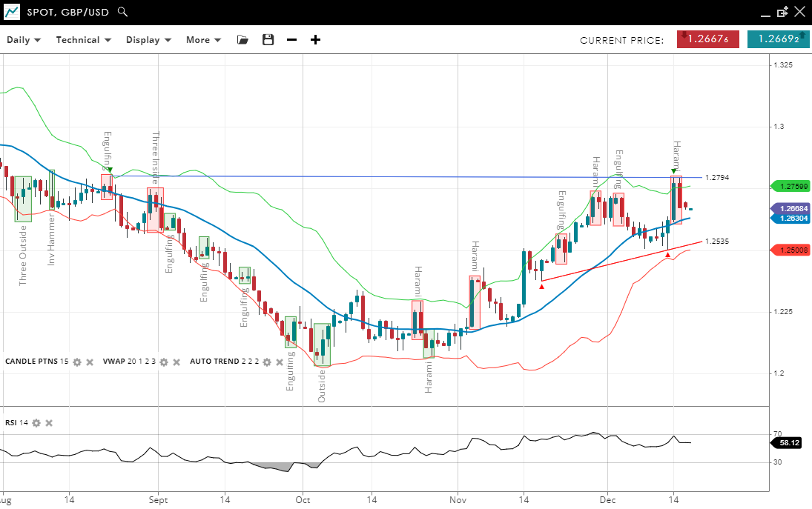Save the chart with the floppy disk icon

(x=268, y=40)
